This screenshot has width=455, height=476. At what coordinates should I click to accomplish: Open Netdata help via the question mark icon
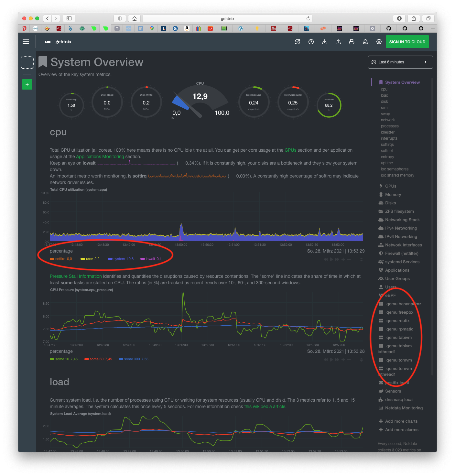click(311, 42)
